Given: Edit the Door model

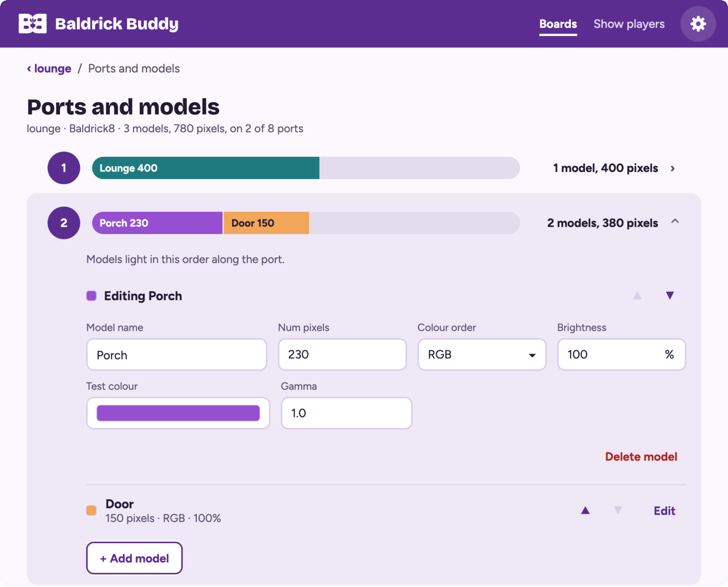Looking at the screenshot, I should (664, 511).
